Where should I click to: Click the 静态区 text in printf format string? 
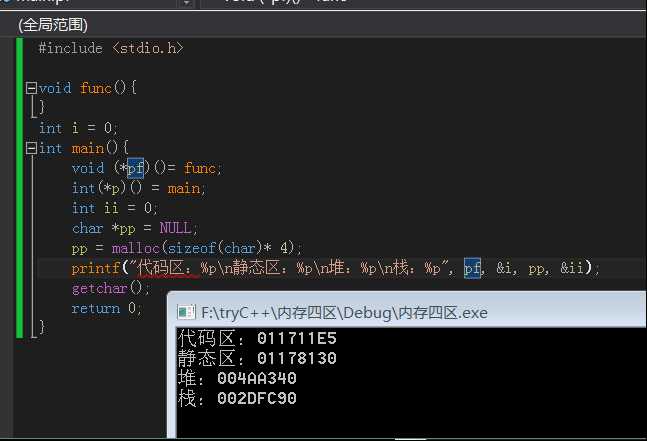coord(257,268)
